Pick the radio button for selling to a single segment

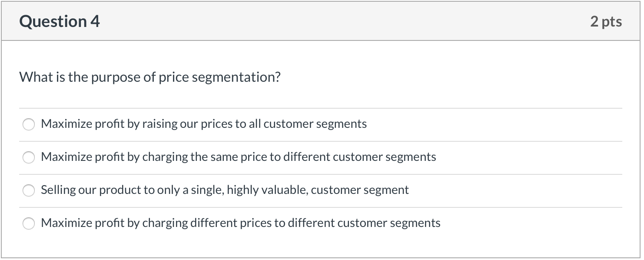29,190
